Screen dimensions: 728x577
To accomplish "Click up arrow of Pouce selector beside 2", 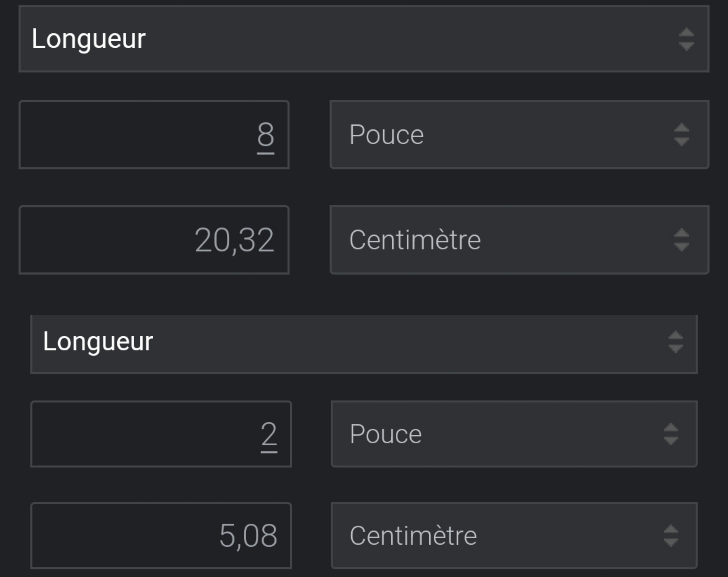I will tap(671, 427).
